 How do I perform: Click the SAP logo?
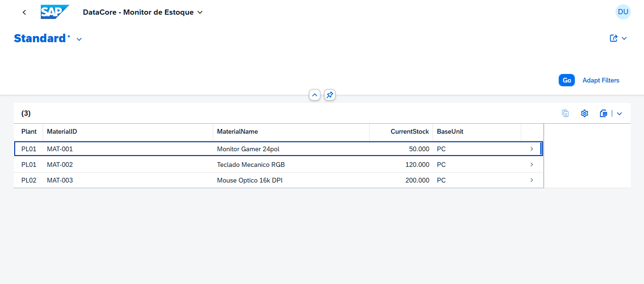click(x=55, y=12)
